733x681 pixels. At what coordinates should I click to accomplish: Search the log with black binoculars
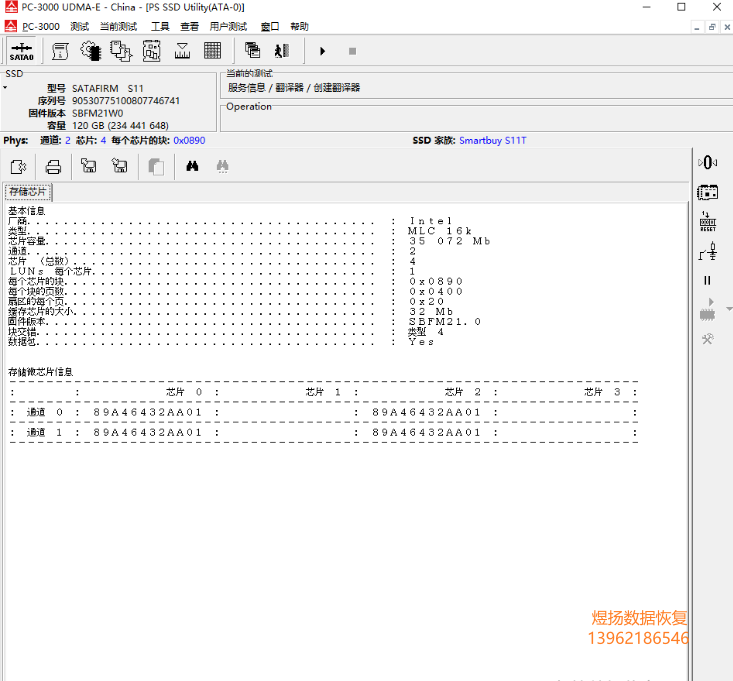click(x=192, y=166)
